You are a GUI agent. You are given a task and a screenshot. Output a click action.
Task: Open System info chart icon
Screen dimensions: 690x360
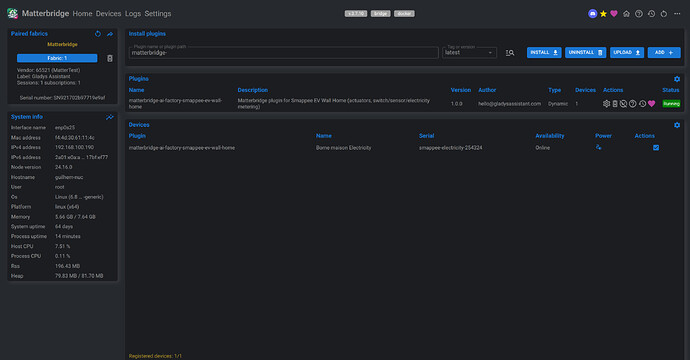(110, 117)
